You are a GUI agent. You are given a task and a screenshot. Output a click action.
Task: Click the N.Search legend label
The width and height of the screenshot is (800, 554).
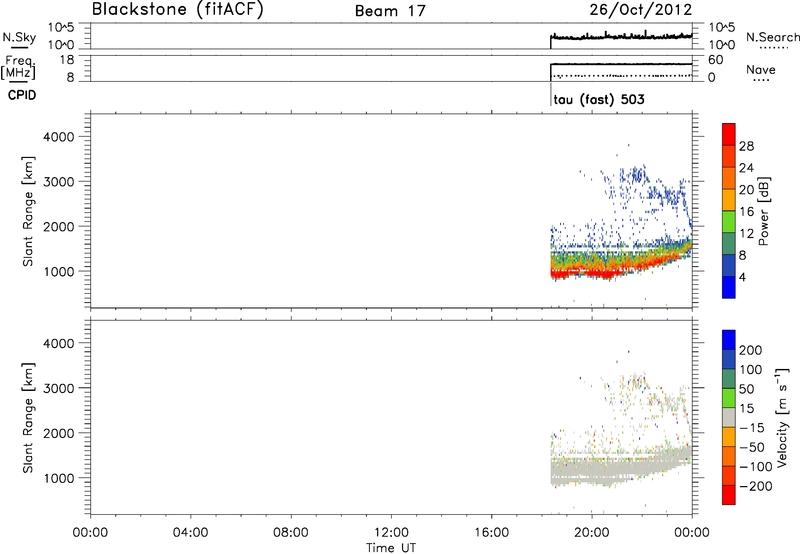tap(772, 37)
